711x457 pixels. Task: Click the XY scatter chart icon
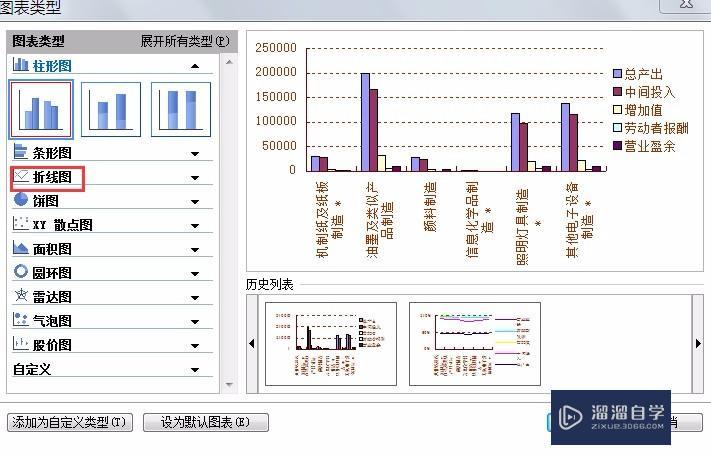21,224
